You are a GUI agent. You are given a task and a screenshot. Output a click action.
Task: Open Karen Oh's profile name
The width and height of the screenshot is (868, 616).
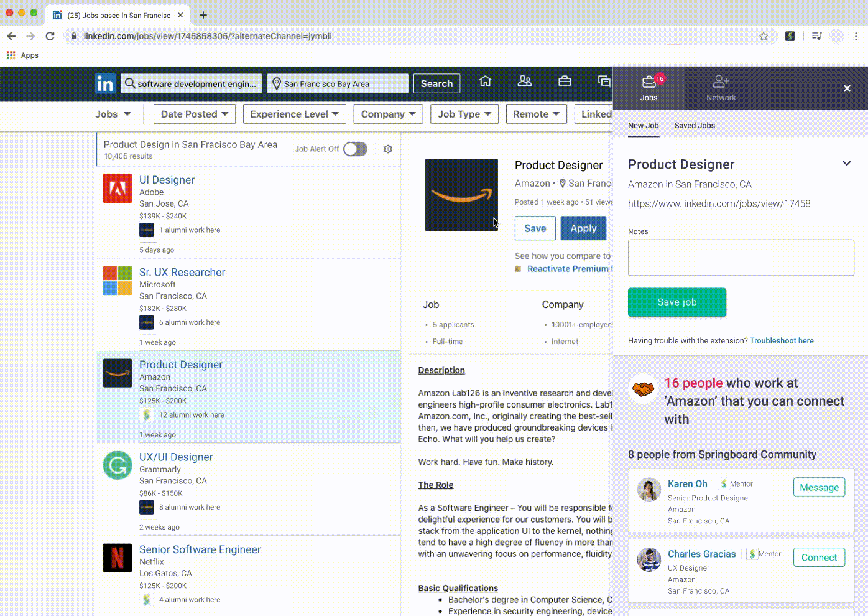(688, 483)
